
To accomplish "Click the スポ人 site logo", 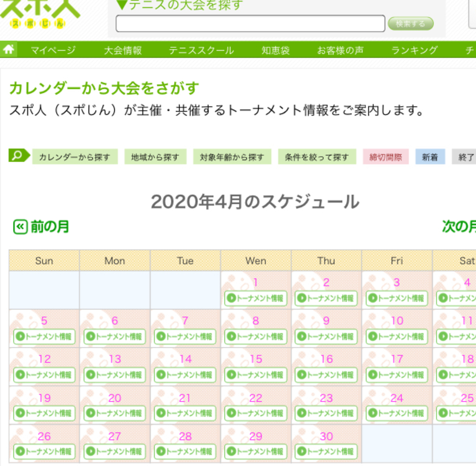I will click(40, 14).
